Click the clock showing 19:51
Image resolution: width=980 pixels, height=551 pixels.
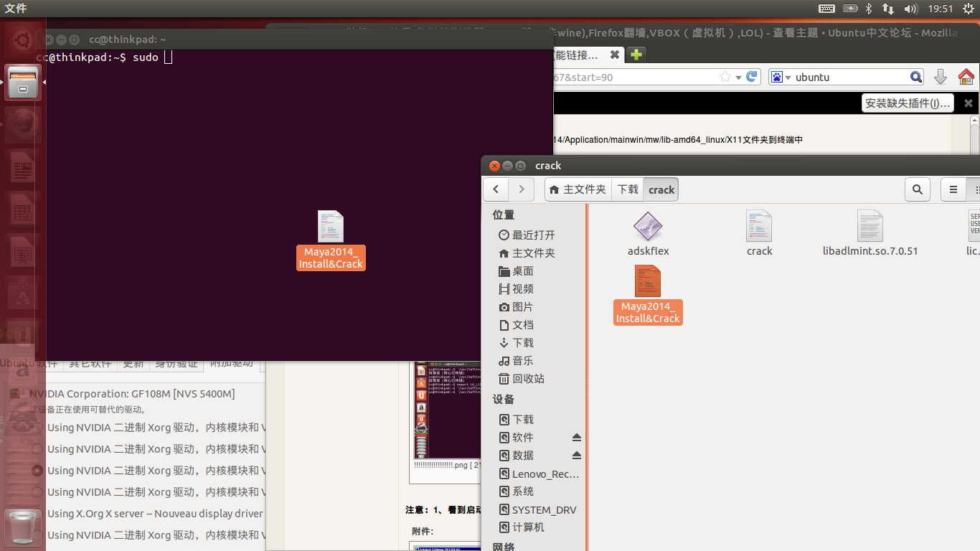point(941,9)
